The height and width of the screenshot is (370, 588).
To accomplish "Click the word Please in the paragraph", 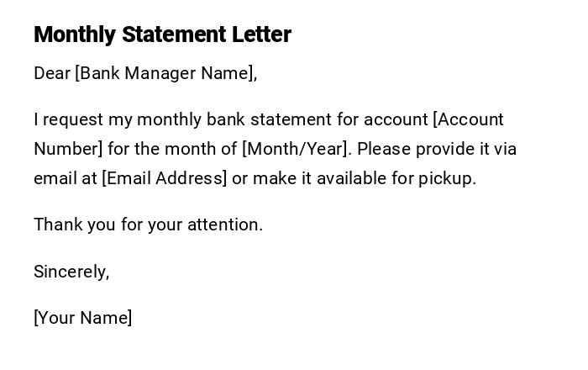I will [382, 149].
